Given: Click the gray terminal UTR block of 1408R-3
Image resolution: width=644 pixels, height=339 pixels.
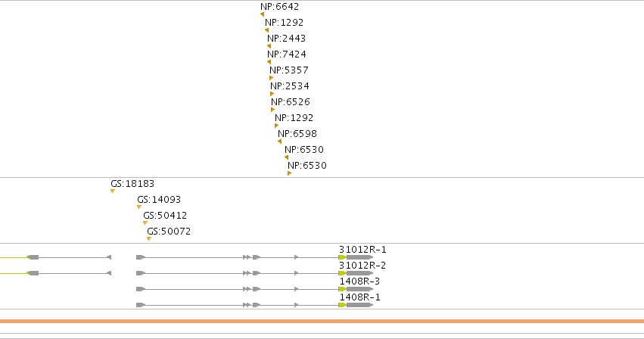Looking at the screenshot, I should 359,289.
